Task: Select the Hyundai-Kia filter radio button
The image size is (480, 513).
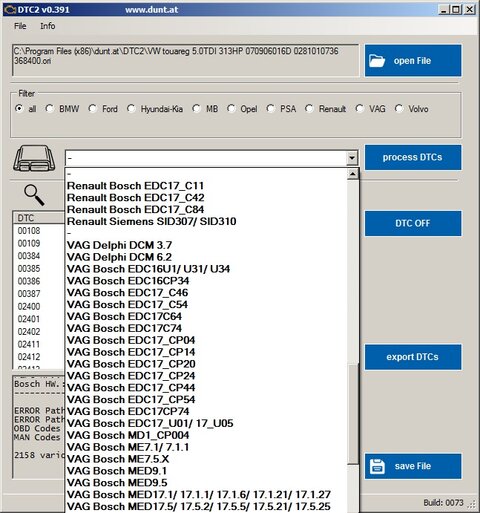Action: [131, 109]
